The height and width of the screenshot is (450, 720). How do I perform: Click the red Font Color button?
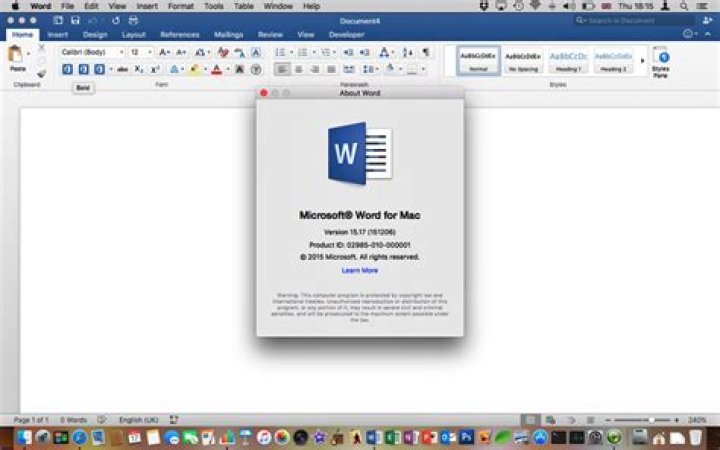tap(217, 69)
